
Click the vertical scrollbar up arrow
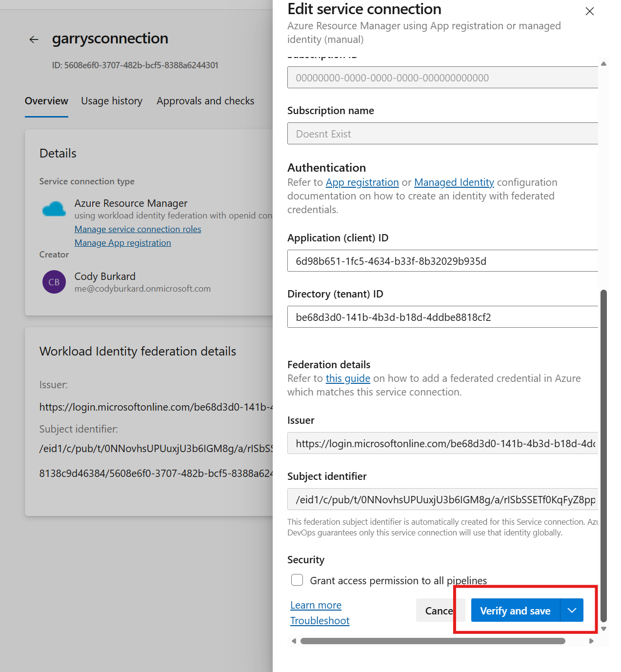point(603,64)
